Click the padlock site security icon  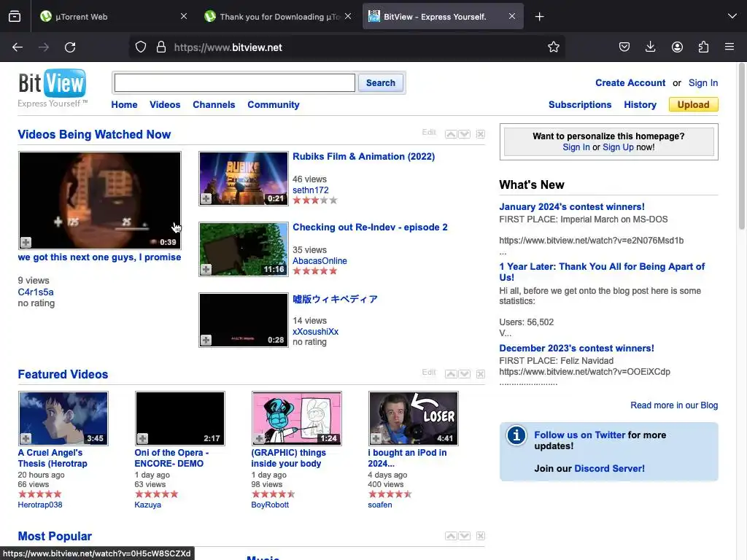(x=161, y=47)
